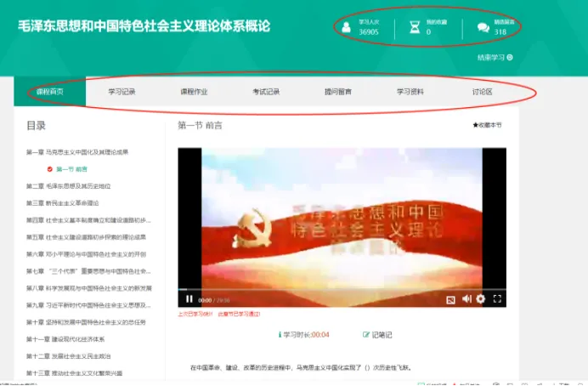The width and height of the screenshot is (588, 386).
Task: Open the 课程作业 tab
Action: click(x=194, y=92)
